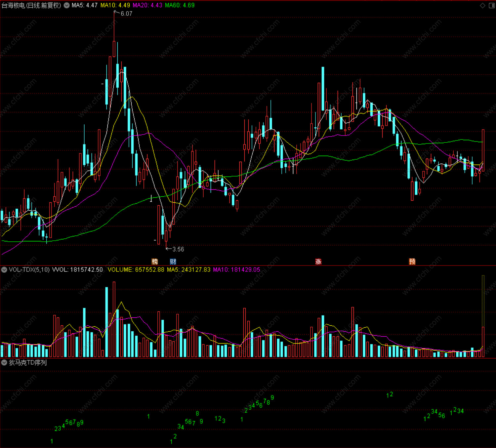
Task: Click the 涨 event marker icon
Action: click(318, 262)
